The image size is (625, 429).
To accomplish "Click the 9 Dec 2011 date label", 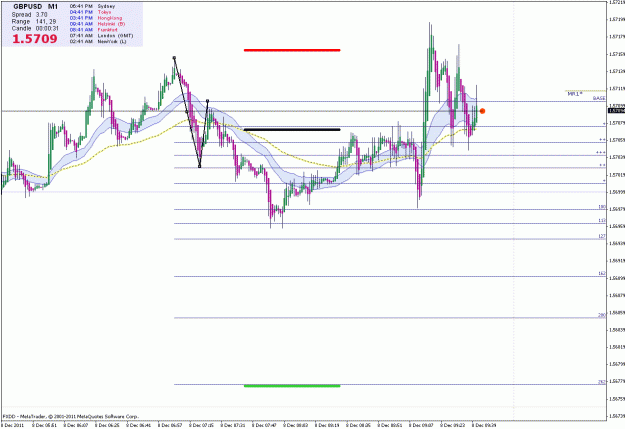I will (x=13, y=425).
